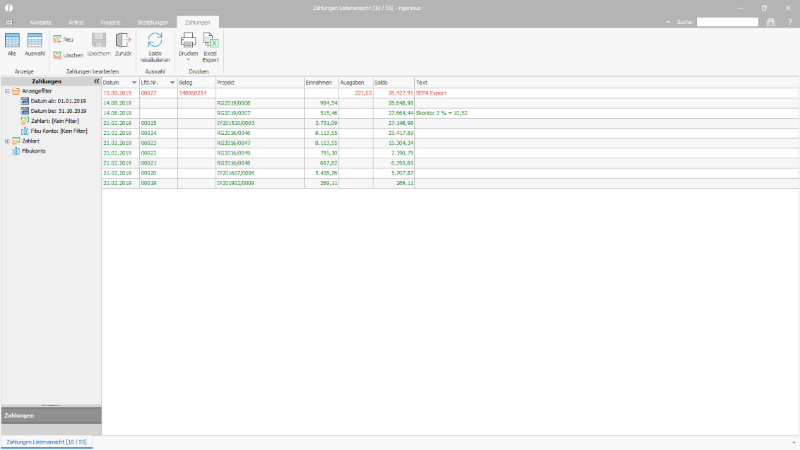Click the Anzeigefilter folder node
Viewport: 800px width, 450px height.
click(x=32, y=91)
